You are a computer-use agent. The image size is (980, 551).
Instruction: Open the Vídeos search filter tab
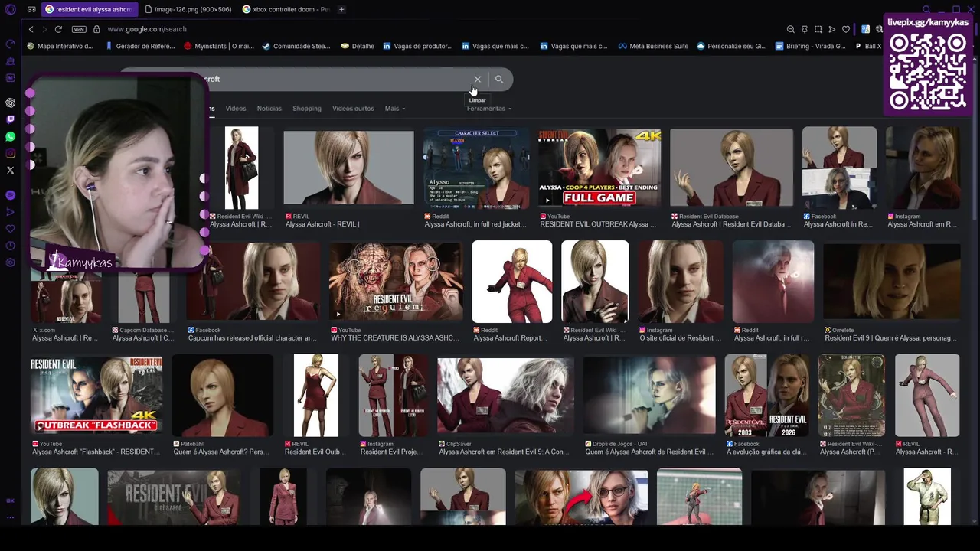click(236, 109)
